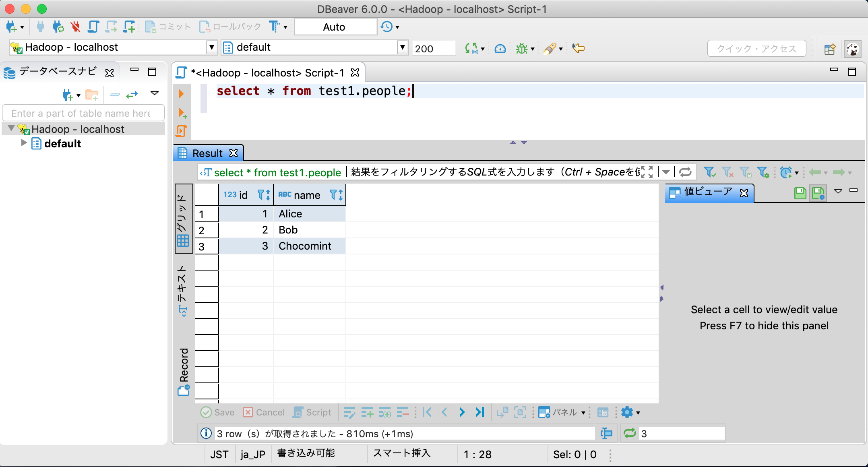This screenshot has width=868, height=467.
Task: Click the red Disconnect icon
Action: point(75,27)
